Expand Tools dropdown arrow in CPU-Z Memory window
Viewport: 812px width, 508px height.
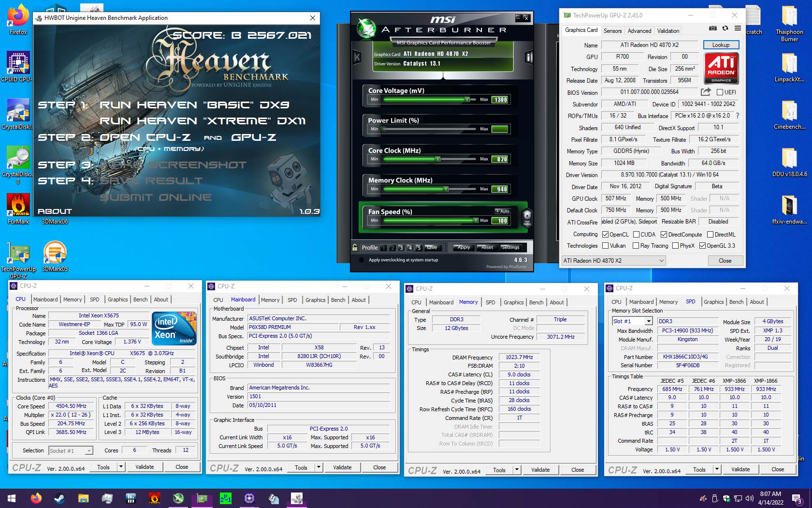click(517, 470)
